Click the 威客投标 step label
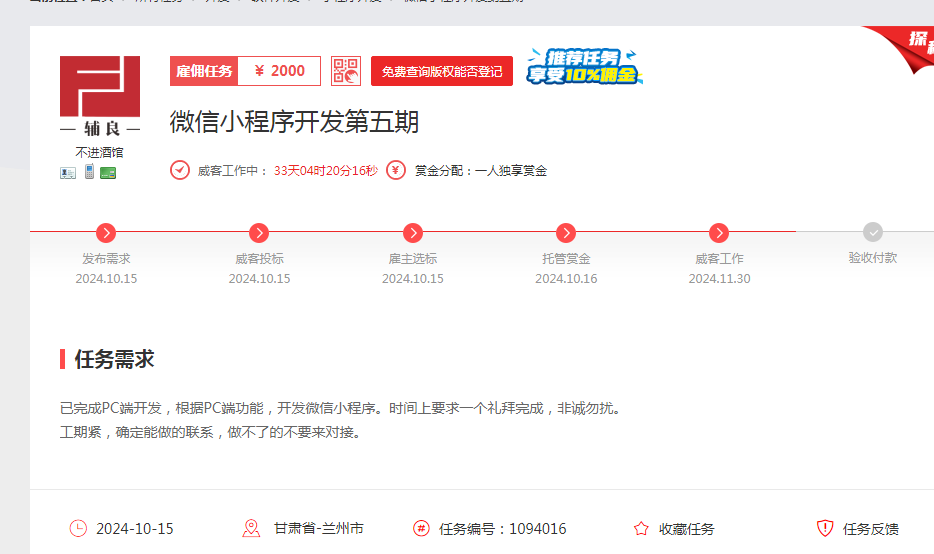Viewport: 934px width, 554px height. pyautogui.click(x=259, y=259)
